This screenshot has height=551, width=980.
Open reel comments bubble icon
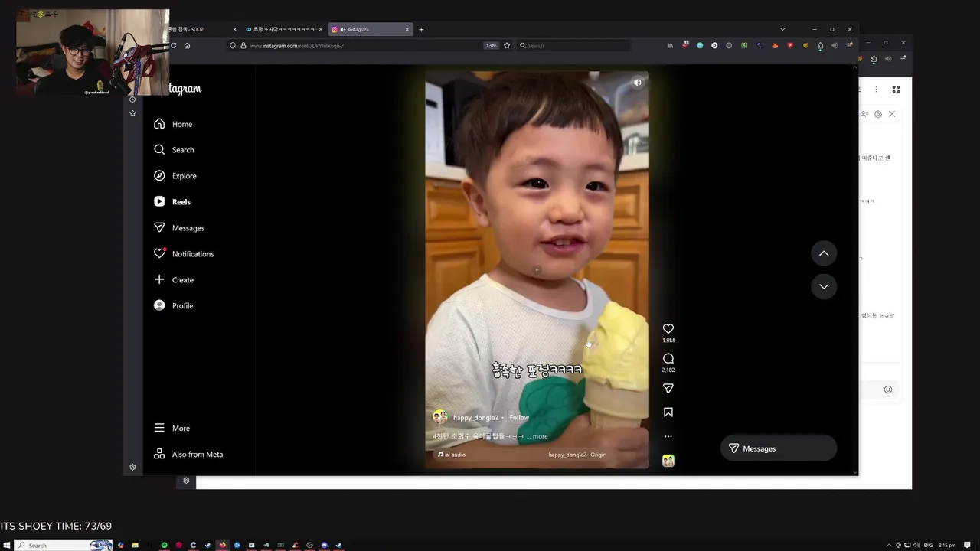668,358
